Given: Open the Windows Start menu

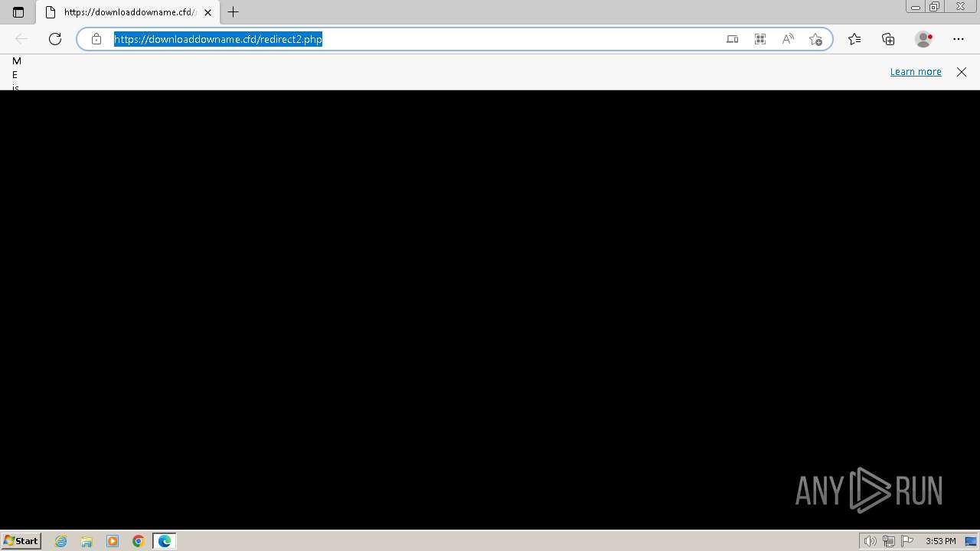Looking at the screenshot, I should (x=21, y=541).
